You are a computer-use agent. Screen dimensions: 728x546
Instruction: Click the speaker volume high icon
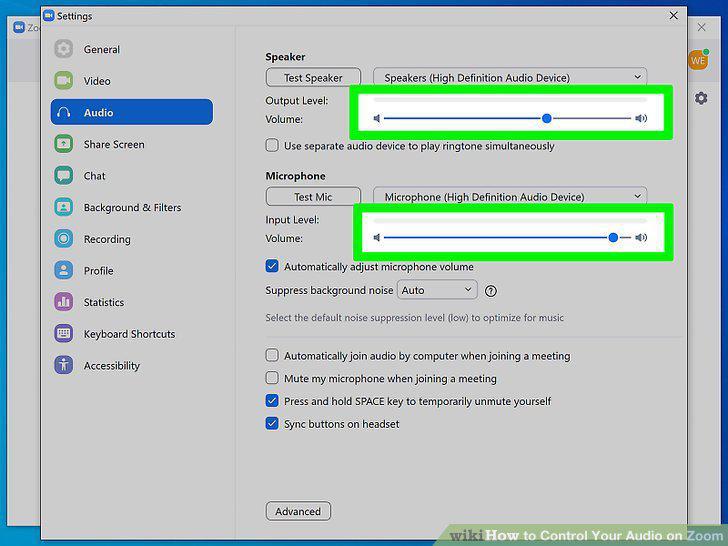click(641, 118)
